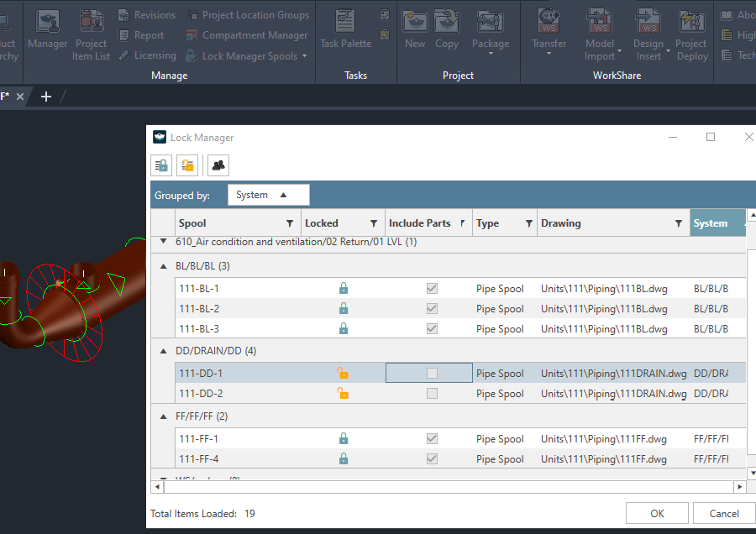Image resolution: width=756 pixels, height=534 pixels.
Task: Sort by the Locked column header
Action: 321,223
